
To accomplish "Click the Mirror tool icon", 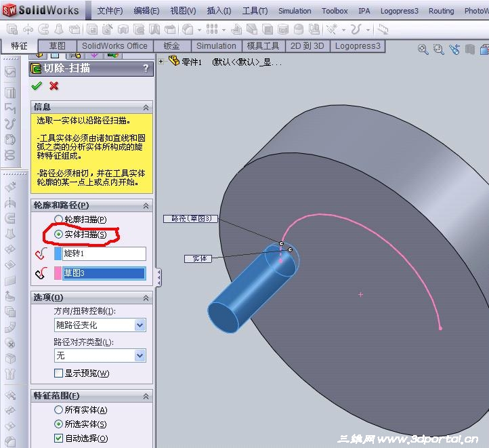I will point(314,29).
